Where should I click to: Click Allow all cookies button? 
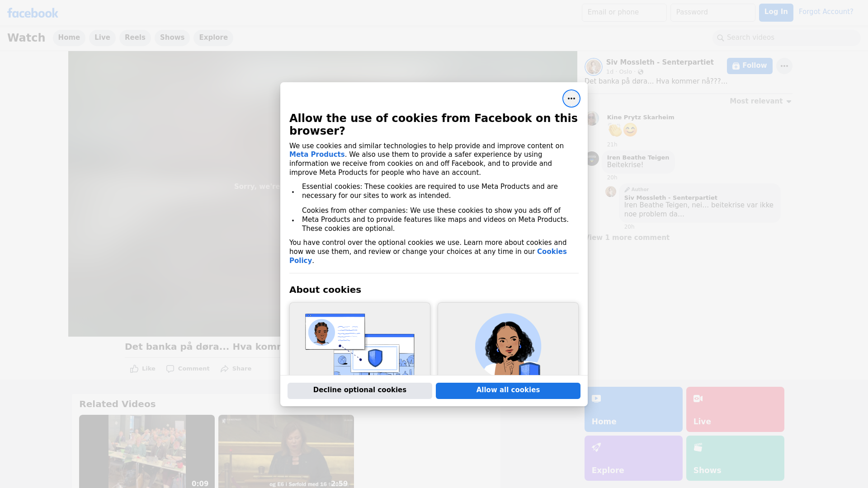click(508, 390)
